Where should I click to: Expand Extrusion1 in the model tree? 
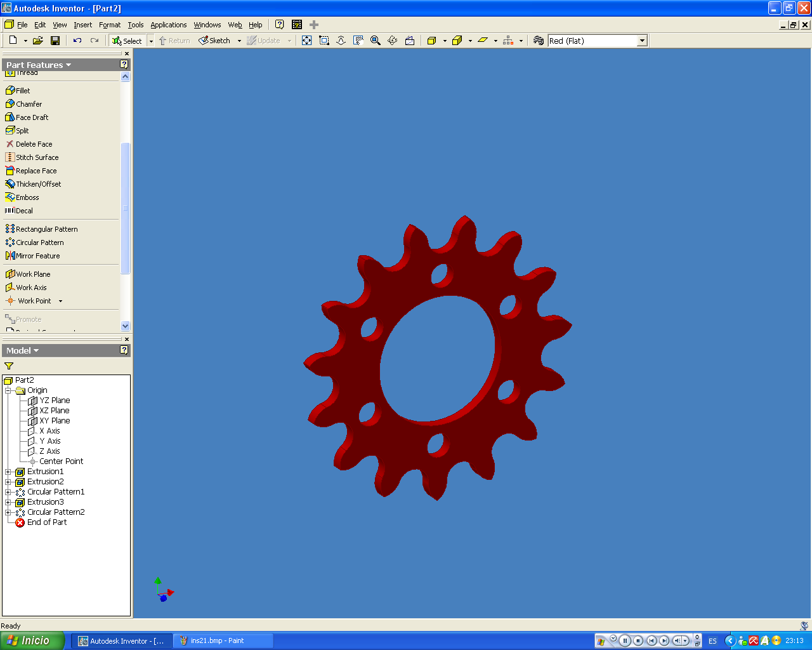pyautogui.click(x=6, y=472)
